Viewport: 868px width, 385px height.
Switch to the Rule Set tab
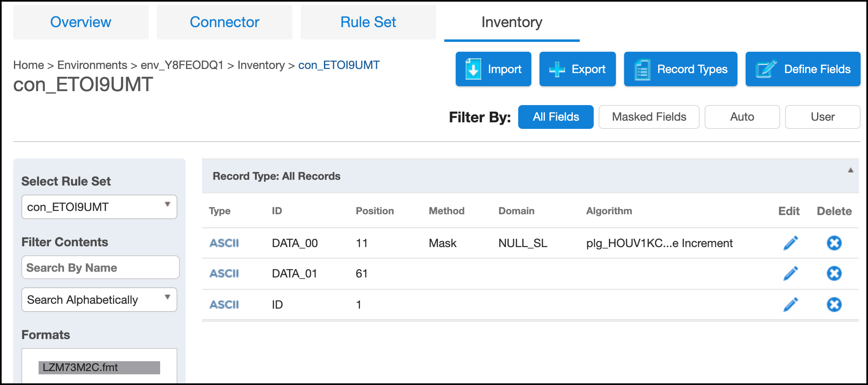point(368,22)
